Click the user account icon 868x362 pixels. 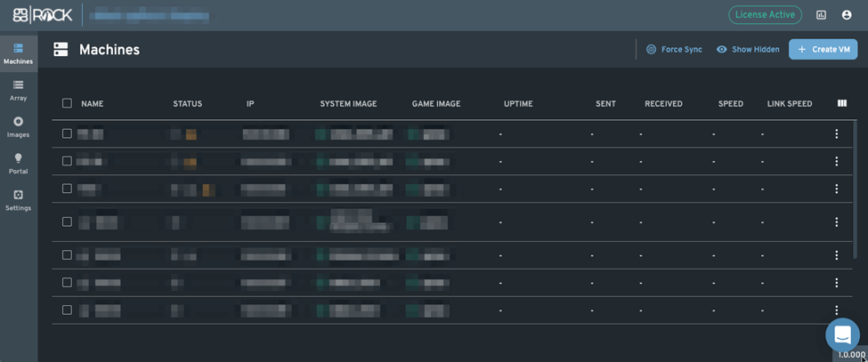click(847, 15)
